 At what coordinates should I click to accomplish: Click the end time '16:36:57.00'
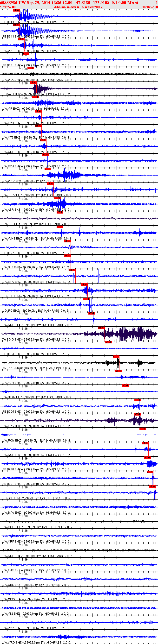click(150, 7)
